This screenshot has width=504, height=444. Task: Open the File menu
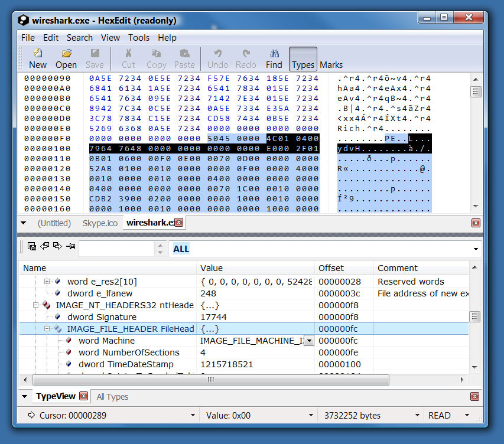point(28,38)
